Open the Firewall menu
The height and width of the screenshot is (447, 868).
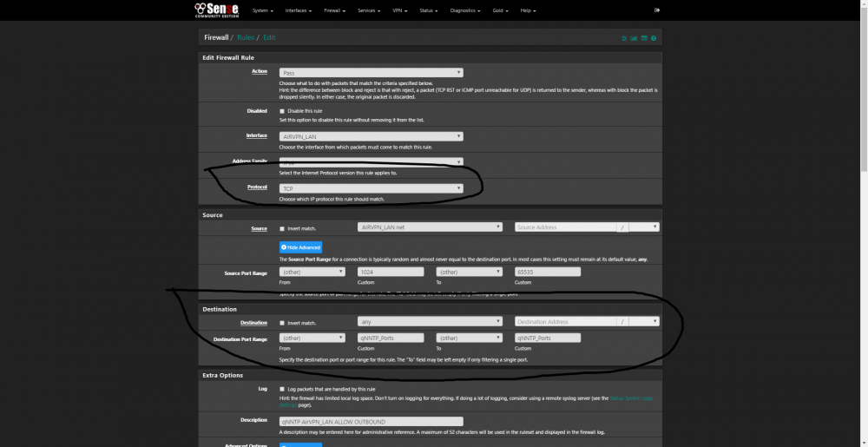tap(335, 10)
